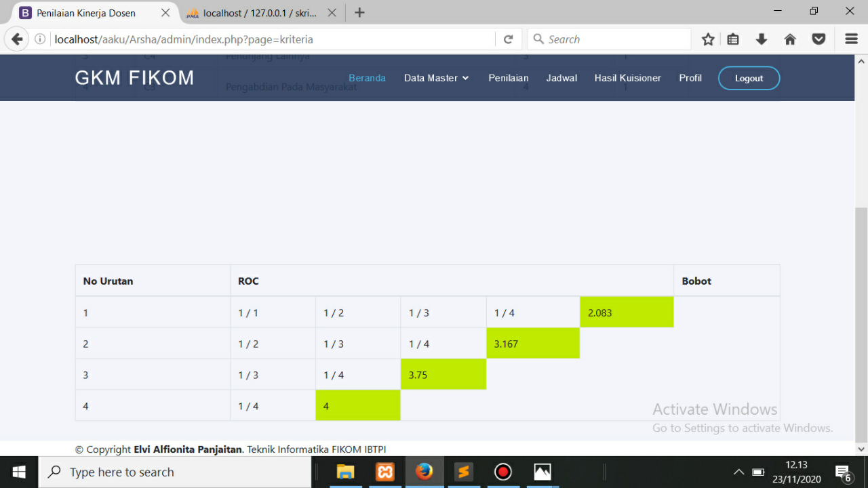Bookmark this page with the star icon
The height and width of the screenshot is (488, 868).
tap(708, 39)
